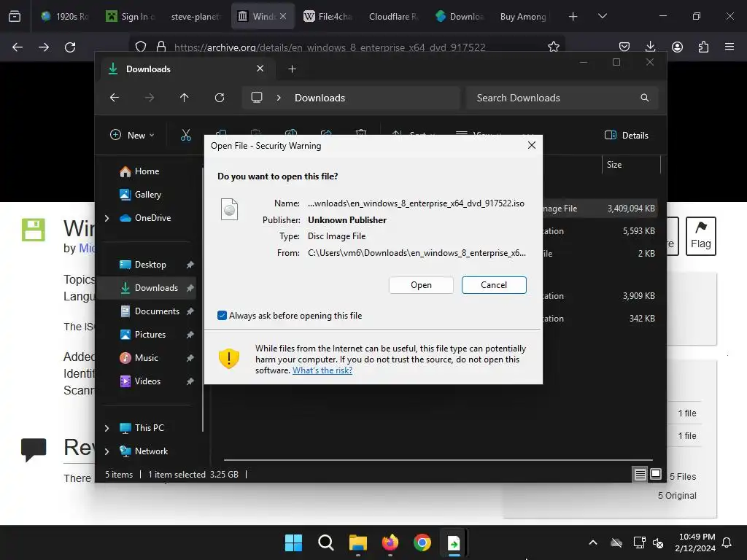This screenshot has width=747, height=560.
Task: Unpin Desktop via its pin icon
Action: click(190, 264)
